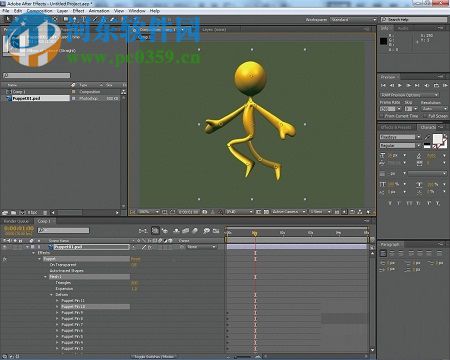Click the Puppet Reset link in timeline

pos(135,259)
